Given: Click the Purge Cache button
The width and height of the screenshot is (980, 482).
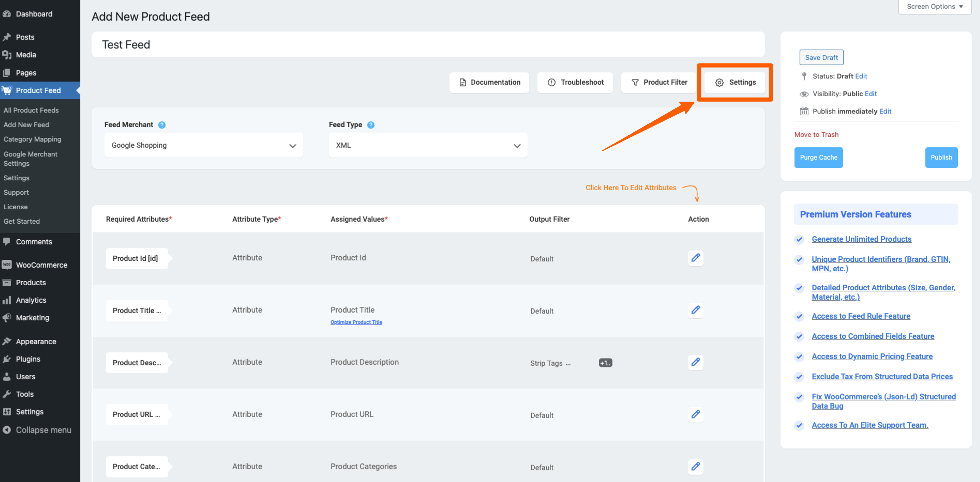Looking at the screenshot, I should pos(818,157).
